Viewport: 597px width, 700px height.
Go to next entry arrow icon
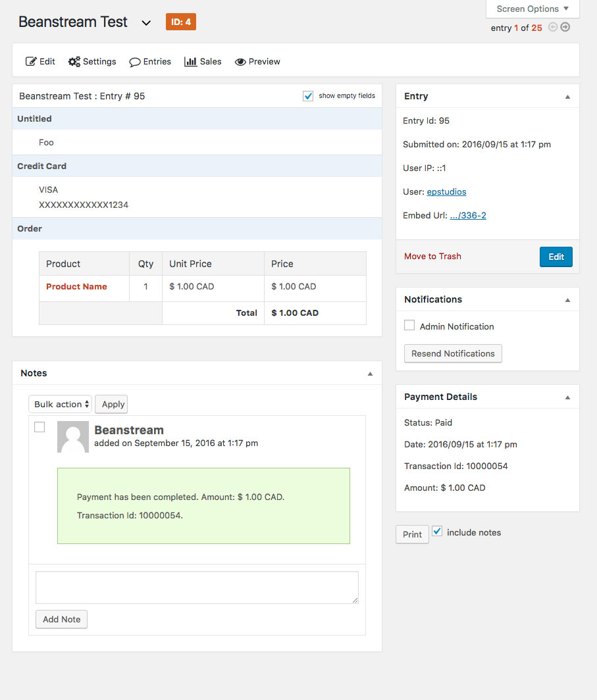pyautogui.click(x=565, y=28)
